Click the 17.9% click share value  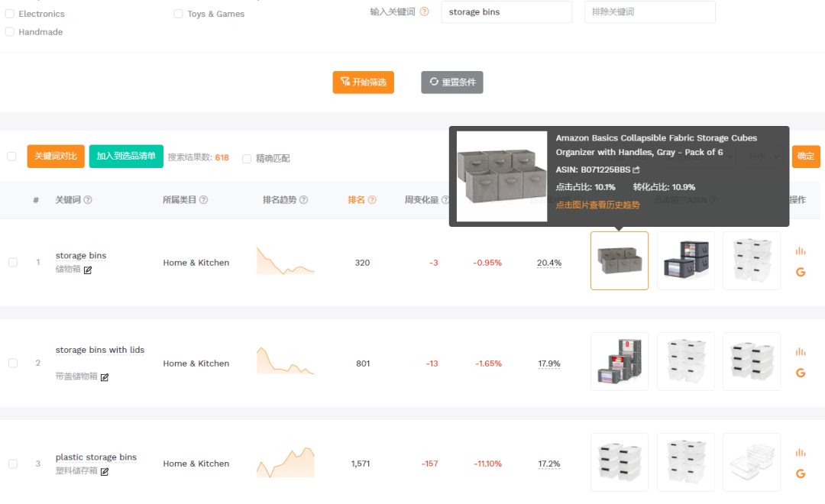[x=549, y=363]
